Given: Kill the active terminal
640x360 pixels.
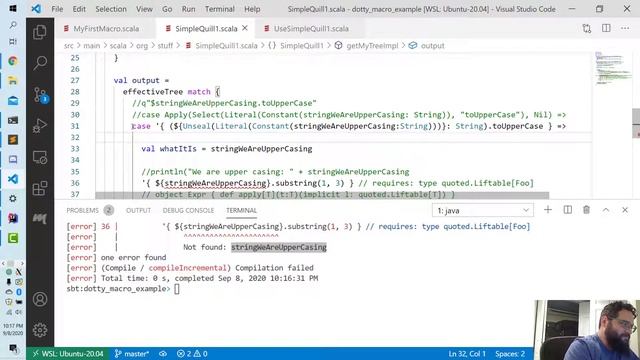Looking at the screenshot, I should pos(587,210).
